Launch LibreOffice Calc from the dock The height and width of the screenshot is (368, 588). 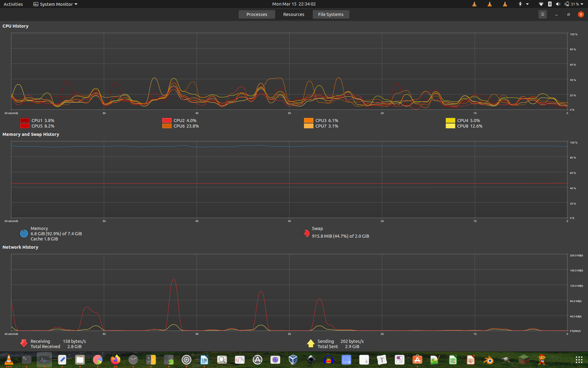point(453,360)
